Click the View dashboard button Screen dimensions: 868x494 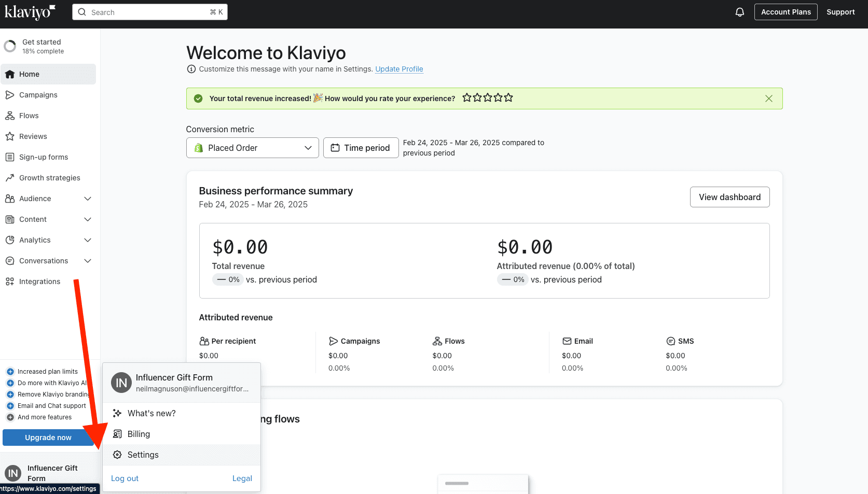coord(729,197)
